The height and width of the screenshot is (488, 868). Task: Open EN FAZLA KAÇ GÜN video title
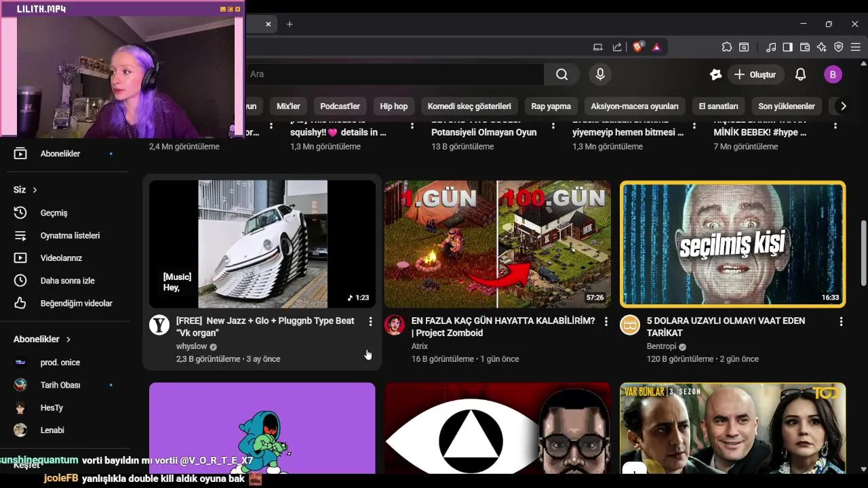503,327
